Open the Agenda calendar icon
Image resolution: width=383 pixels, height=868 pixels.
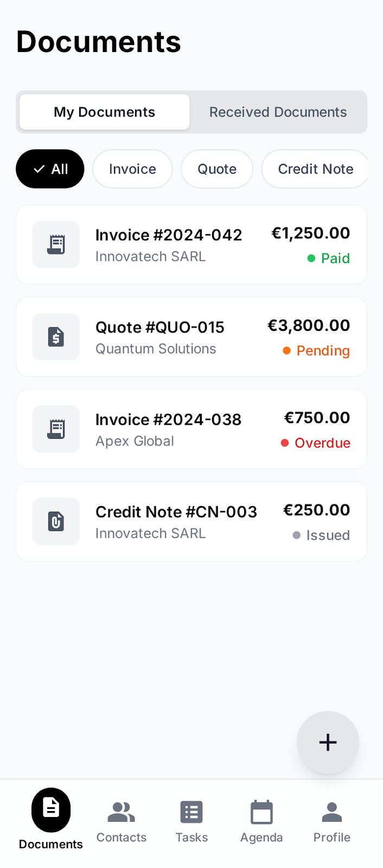[261, 812]
